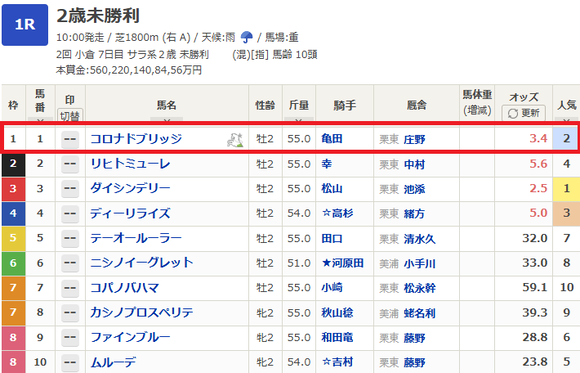Click the 切替 mark switch button
Viewport: 580px width, 373px height.
click(70, 115)
